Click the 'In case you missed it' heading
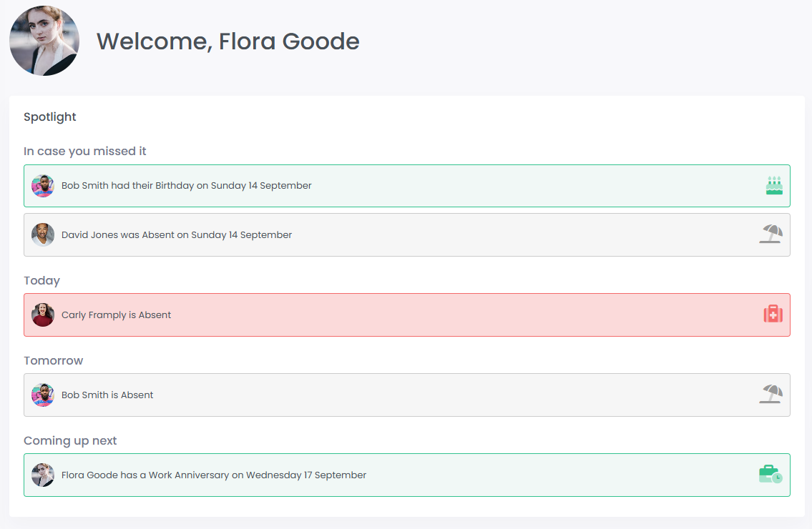This screenshot has height=529, width=812. coord(84,151)
